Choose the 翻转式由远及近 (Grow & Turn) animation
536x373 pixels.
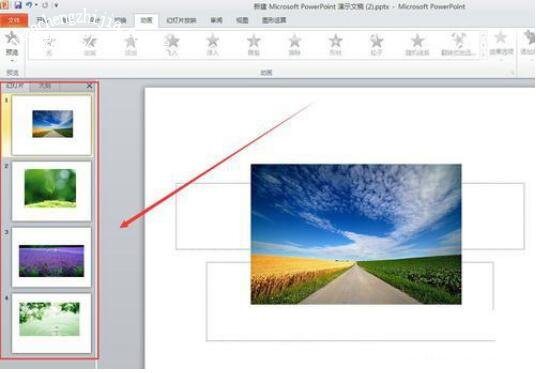click(458, 45)
